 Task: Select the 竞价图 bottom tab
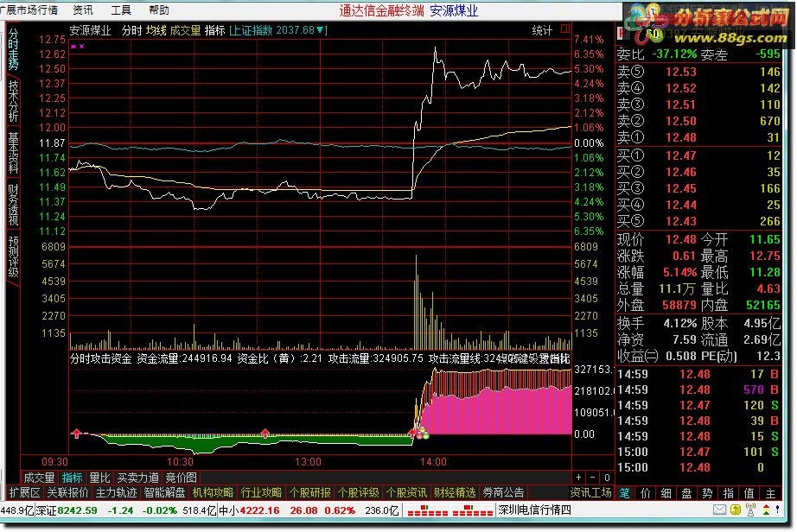click(x=182, y=478)
